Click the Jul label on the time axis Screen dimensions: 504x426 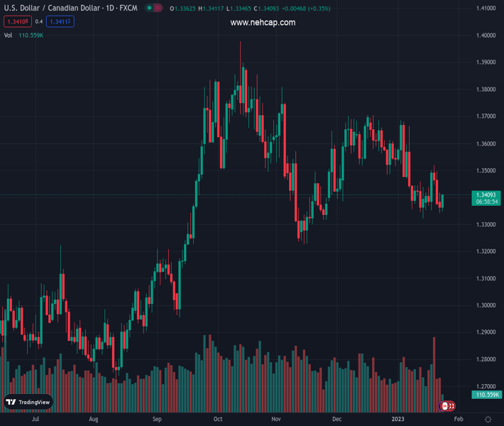click(34, 420)
